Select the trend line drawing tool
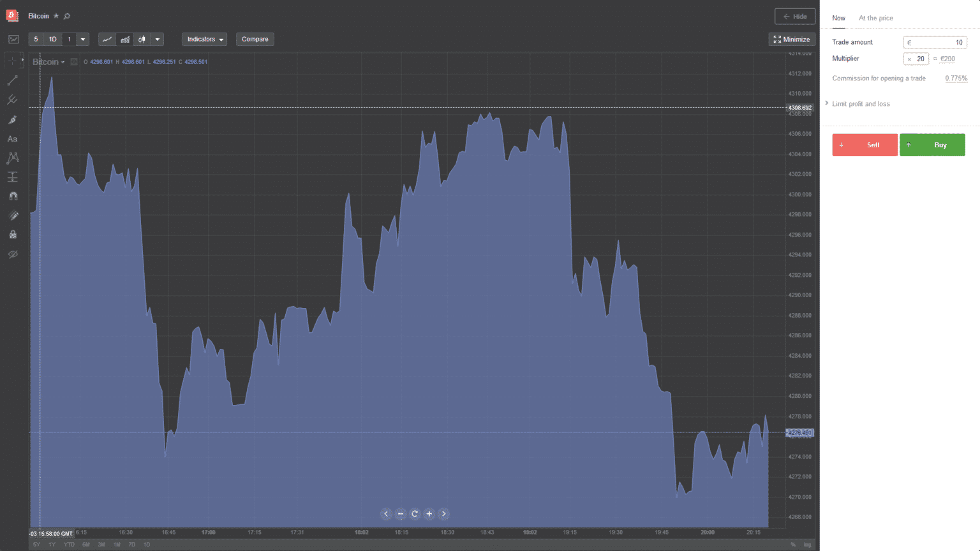 tap(13, 81)
